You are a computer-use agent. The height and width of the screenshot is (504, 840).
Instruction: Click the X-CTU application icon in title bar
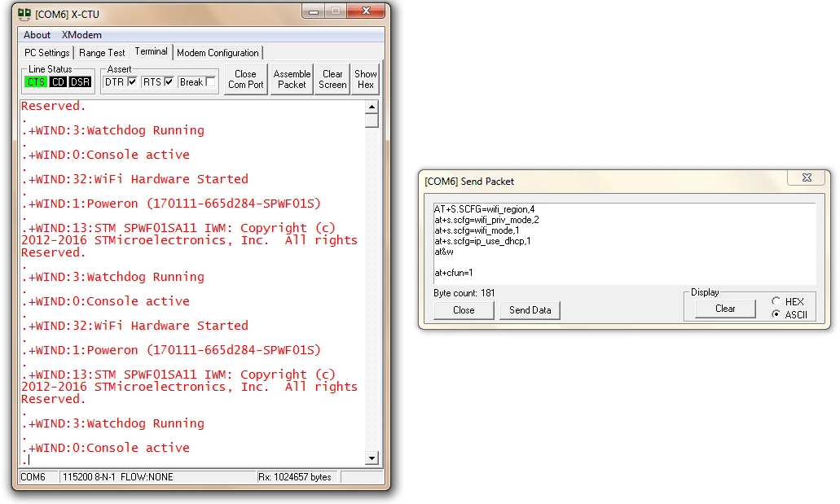pyautogui.click(x=24, y=13)
